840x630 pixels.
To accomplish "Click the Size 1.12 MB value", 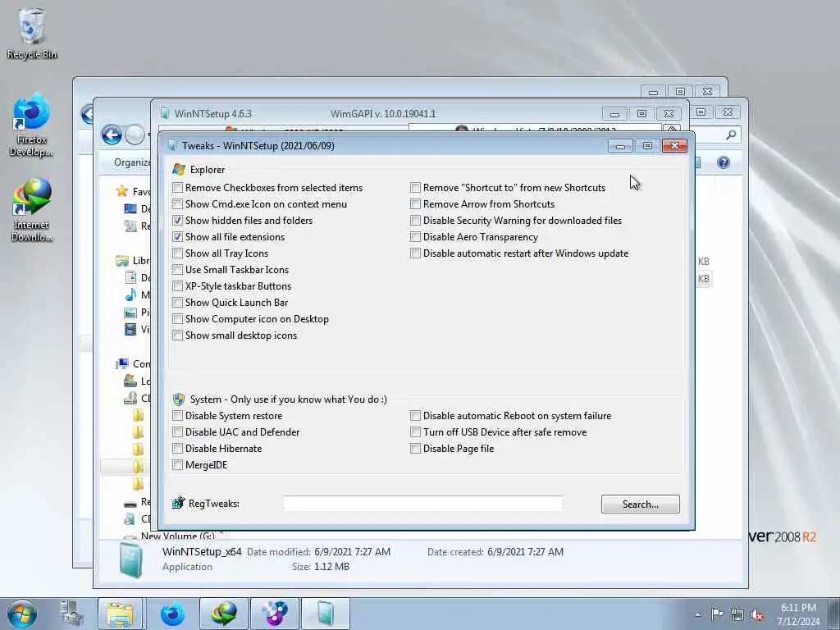I will click(x=331, y=566).
